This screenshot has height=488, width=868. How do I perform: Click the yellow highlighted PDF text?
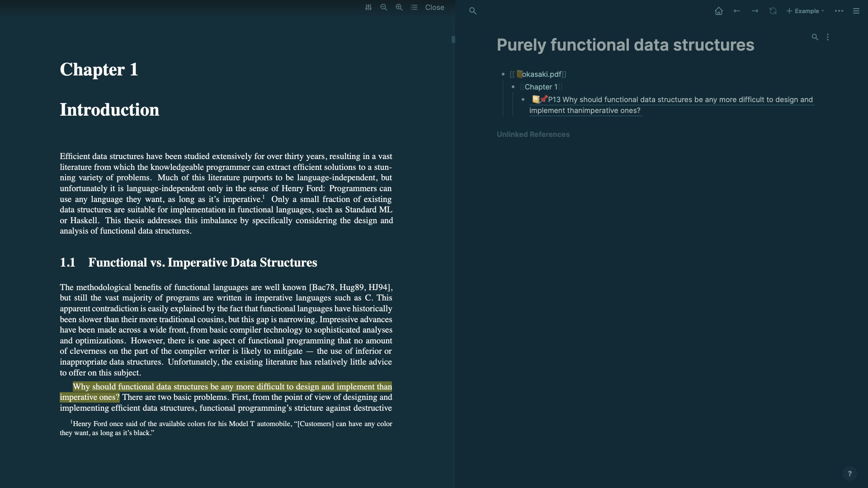click(x=232, y=387)
